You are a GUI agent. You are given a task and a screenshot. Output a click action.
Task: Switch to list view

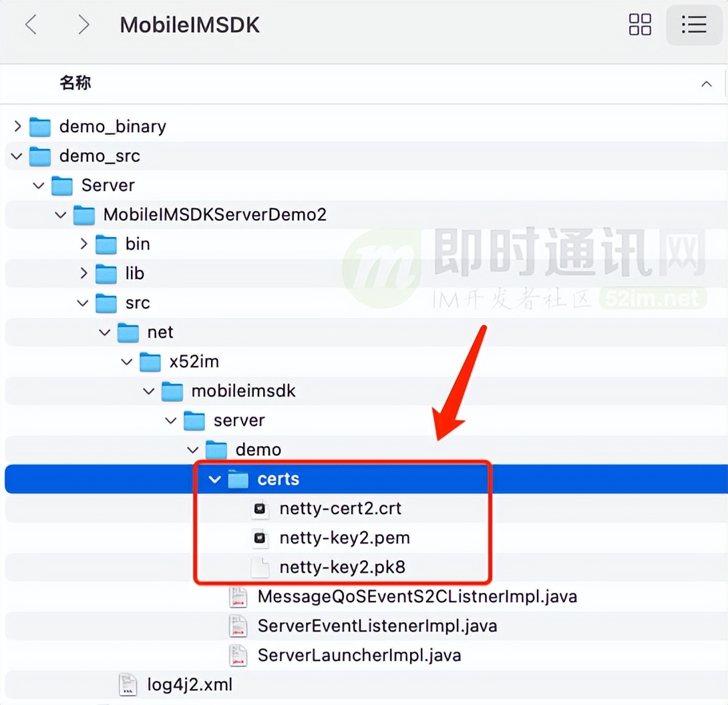694,25
